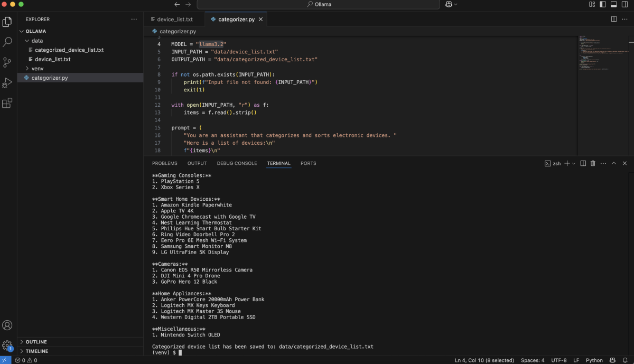
Task: Open Copilot dropdown arrow in title bar
Action: [x=455, y=4]
